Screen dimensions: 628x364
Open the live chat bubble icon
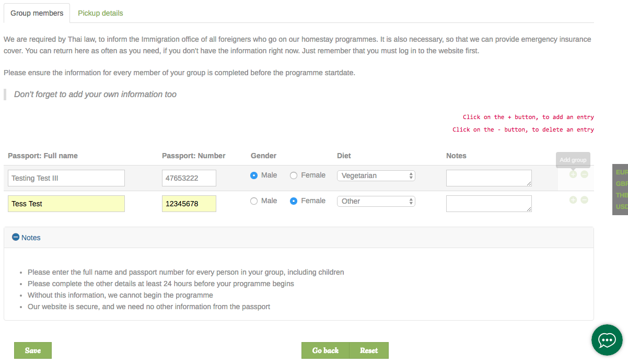[607, 340]
